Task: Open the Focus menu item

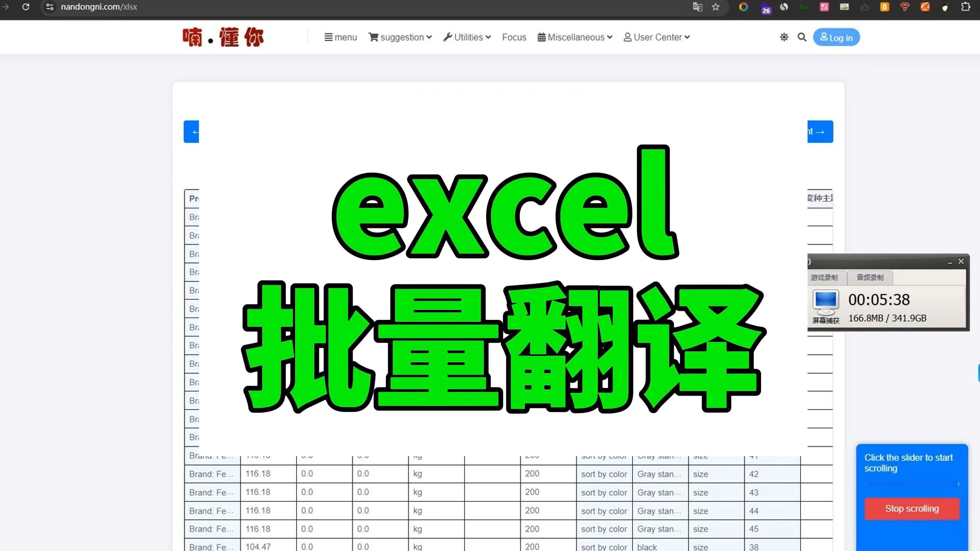Action: (x=514, y=37)
